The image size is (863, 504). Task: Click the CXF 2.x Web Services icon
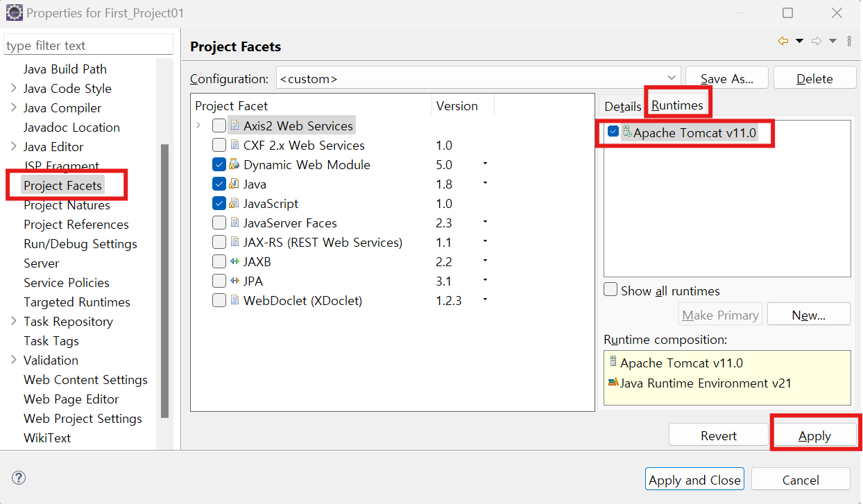[x=234, y=145]
